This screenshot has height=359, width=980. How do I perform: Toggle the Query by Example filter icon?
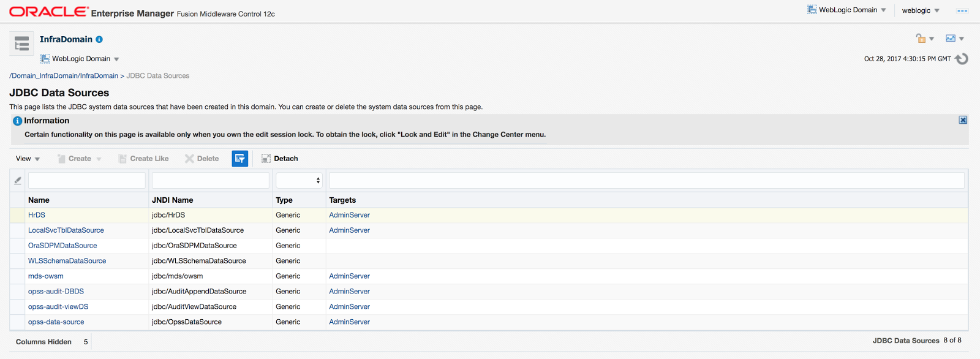click(x=239, y=159)
